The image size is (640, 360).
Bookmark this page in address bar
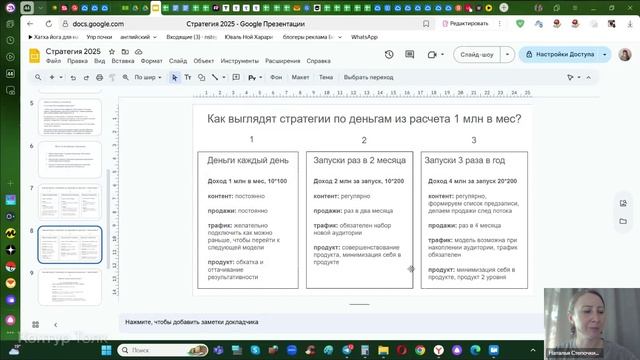tap(426, 24)
